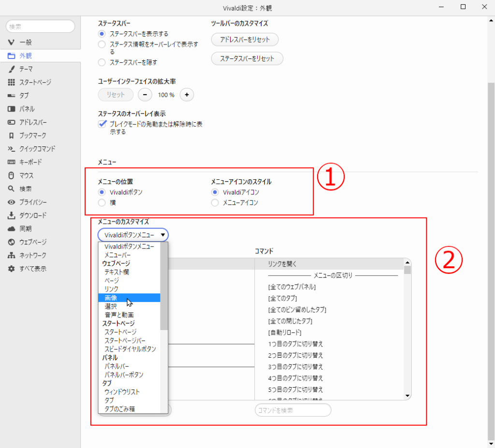Open the 一般 settings via its Vivaldi icon
495x448 pixels.
(x=11, y=43)
